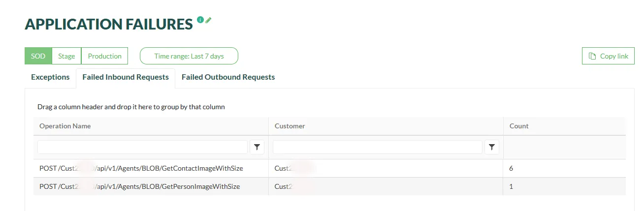Open the Exceptions tab

pos(50,77)
